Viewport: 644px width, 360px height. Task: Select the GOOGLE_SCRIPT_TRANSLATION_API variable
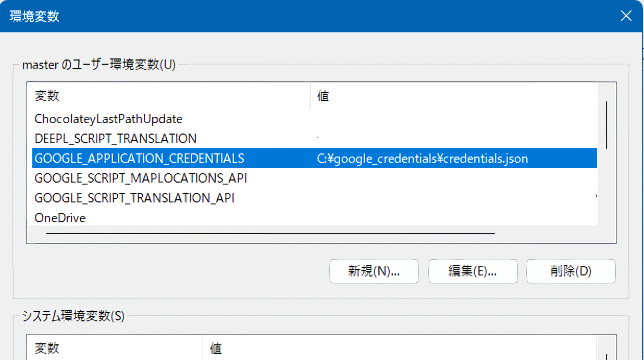(134, 198)
